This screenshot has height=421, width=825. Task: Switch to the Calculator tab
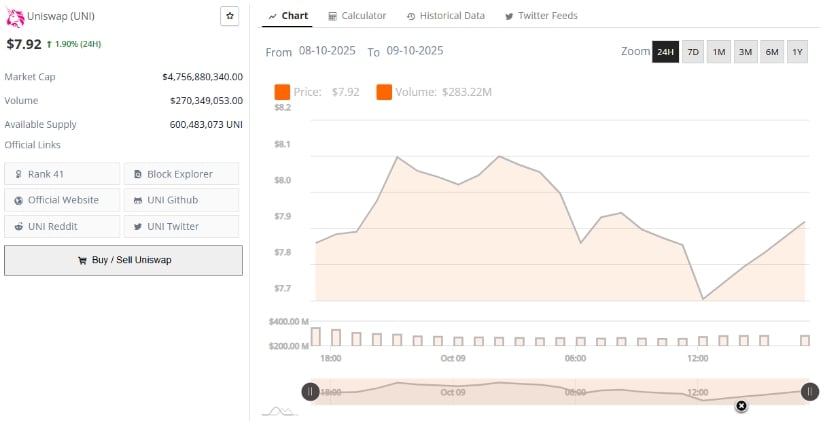click(x=357, y=16)
